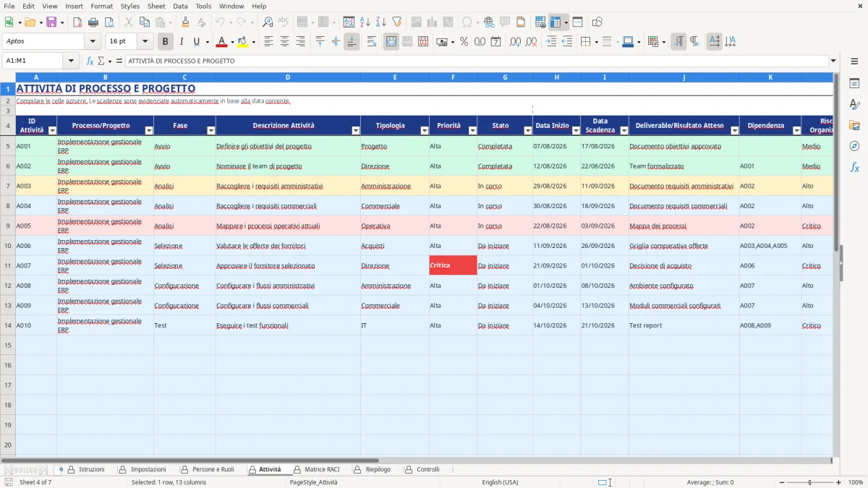
Task: Open the font name dropdown
Action: (x=92, y=42)
